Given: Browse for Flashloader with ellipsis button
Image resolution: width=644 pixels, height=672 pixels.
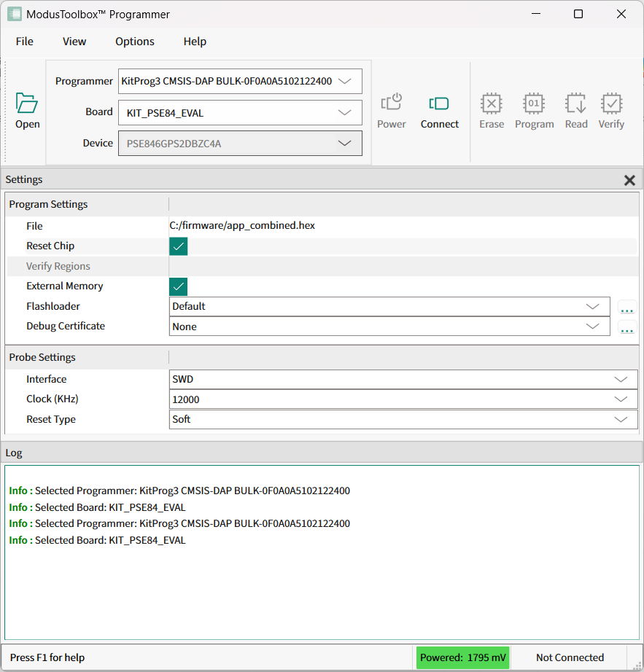Looking at the screenshot, I should (626, 308).
